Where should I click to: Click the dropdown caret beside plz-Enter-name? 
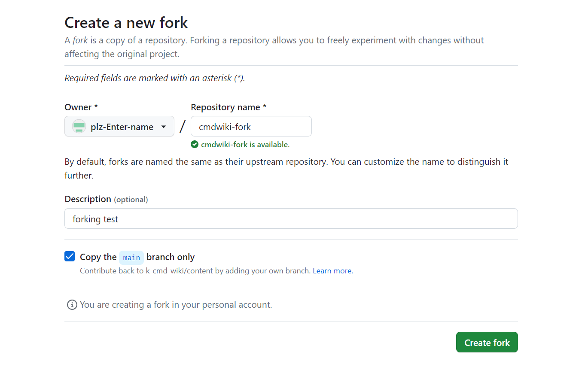point(164,126)
